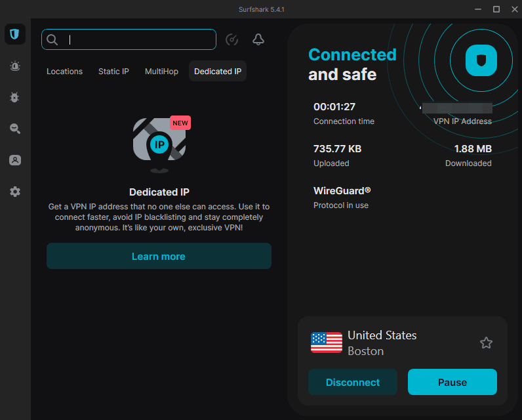Image resolution: width=522 pixels, height=420 pixels.
Task: Open Antivirus bug icon in sidebar
Action: point(14,97)
